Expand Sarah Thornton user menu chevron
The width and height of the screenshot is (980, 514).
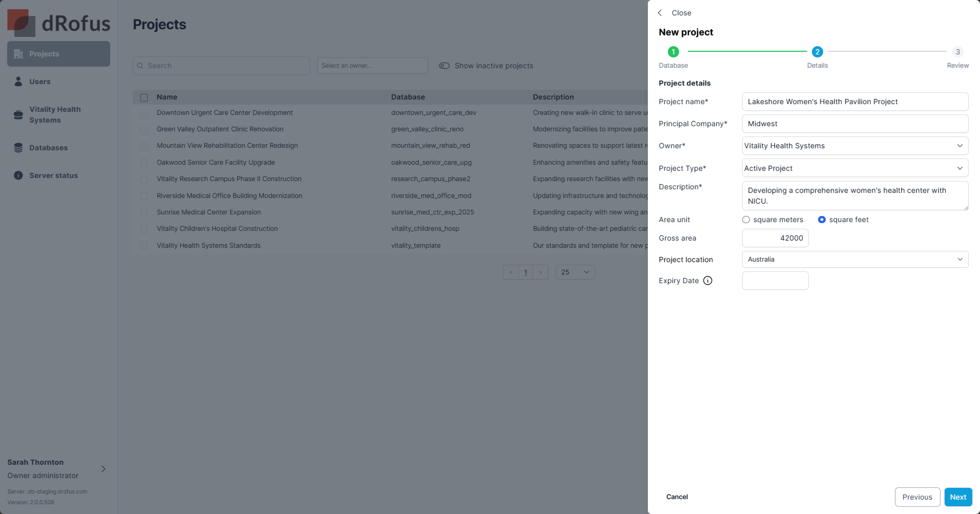click(103, 469)
